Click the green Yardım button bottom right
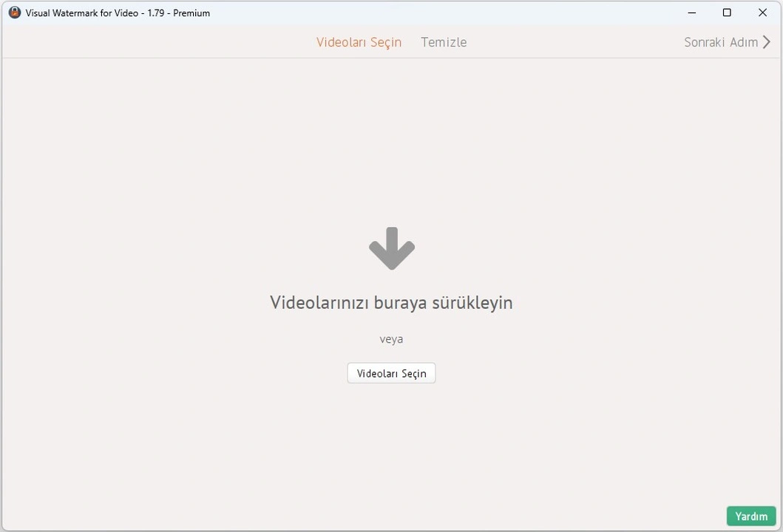Screen dimensions: 783x532 751,516
